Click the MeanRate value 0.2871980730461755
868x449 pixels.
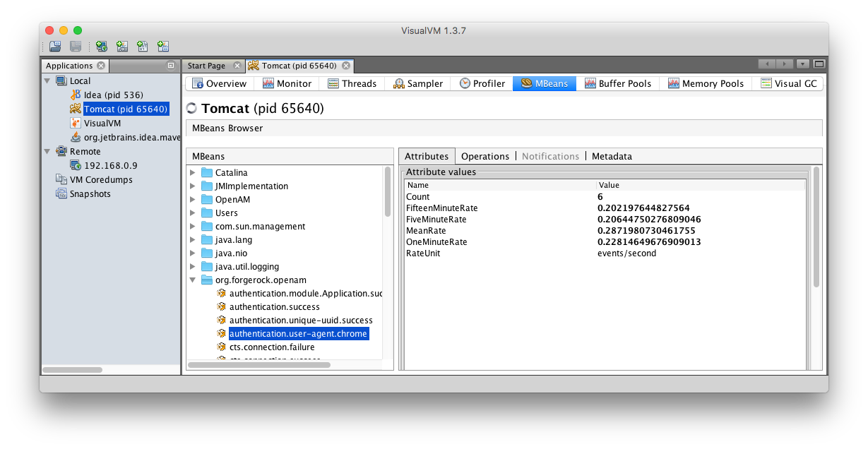[x=646, y=230]
